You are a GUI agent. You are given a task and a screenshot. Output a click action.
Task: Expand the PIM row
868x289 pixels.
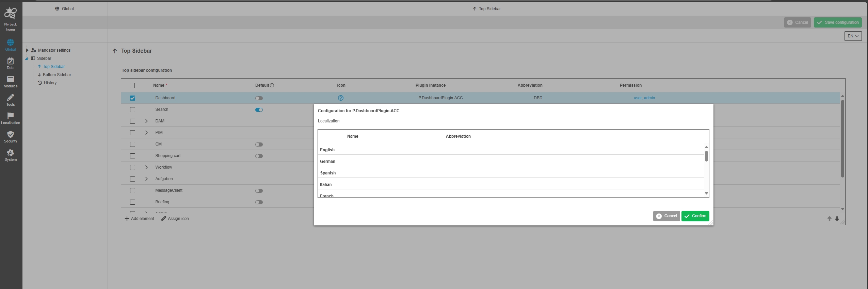146,133
